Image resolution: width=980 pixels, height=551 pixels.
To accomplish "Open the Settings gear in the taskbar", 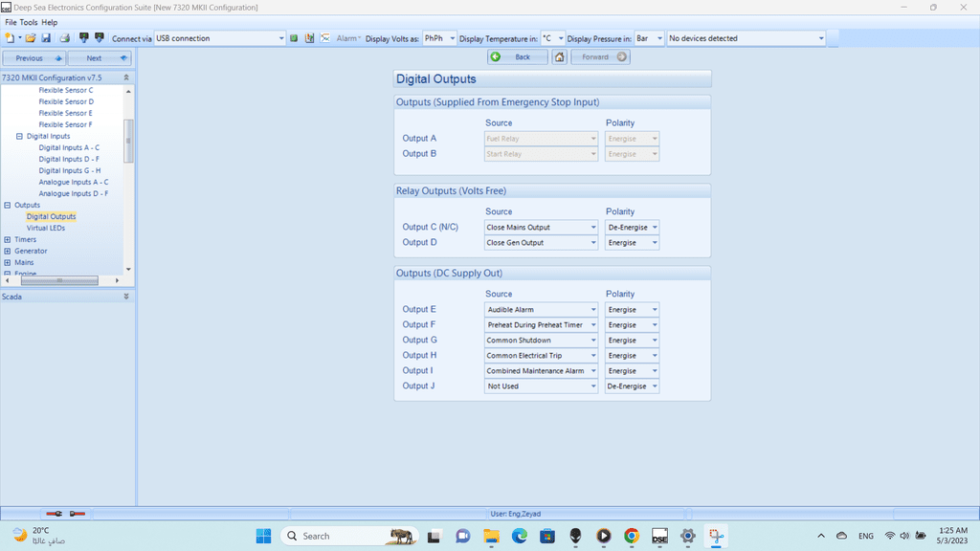I will click(687, 536).
